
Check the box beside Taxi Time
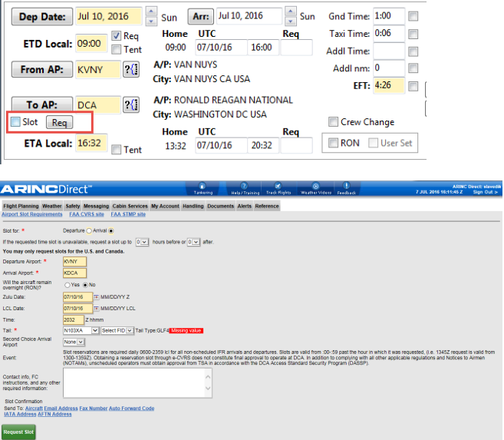[x=413, y=34]
